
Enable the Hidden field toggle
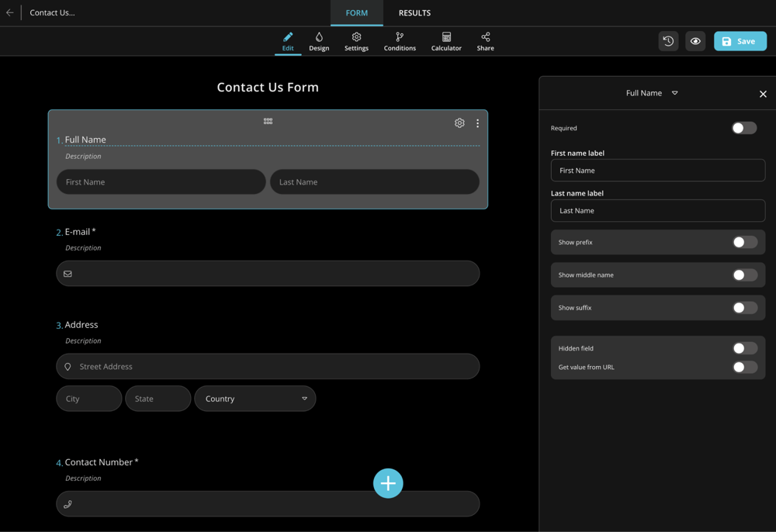pos(744,347)
